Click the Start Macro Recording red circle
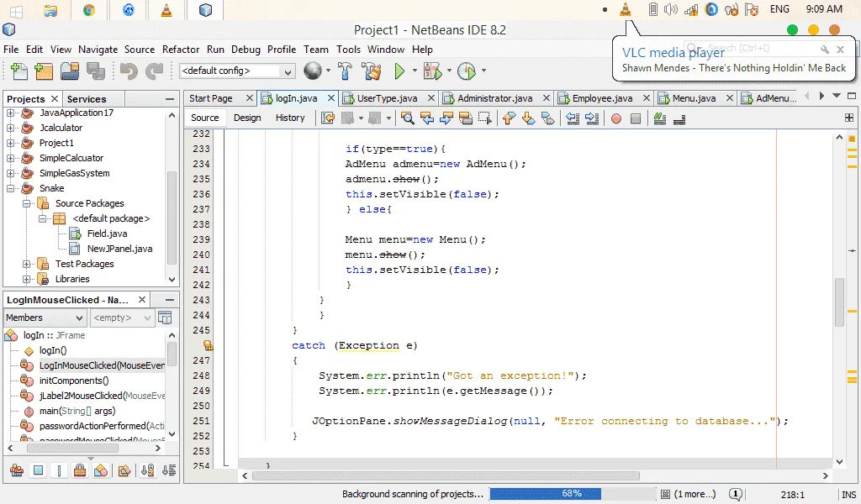861x504 pixels. (616, 118)
